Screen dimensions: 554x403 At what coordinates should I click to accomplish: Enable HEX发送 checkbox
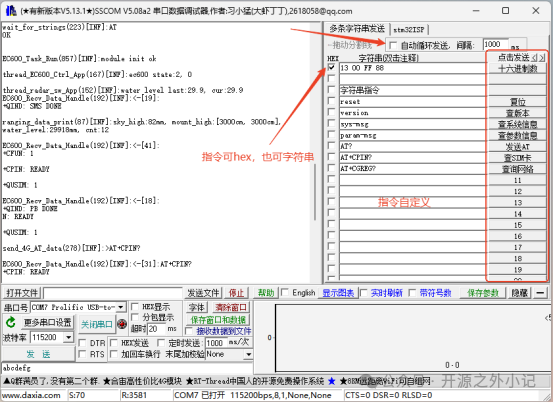click(x=114, y=343)
